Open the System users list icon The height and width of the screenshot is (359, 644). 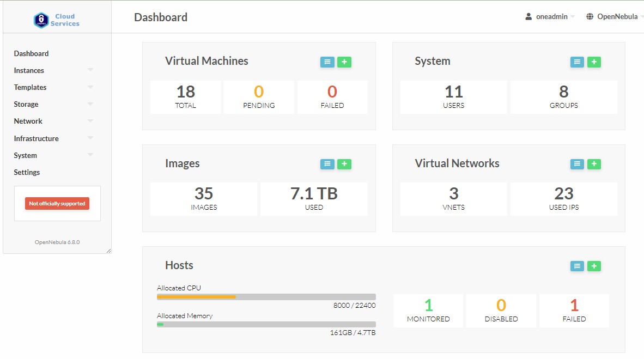577,62
